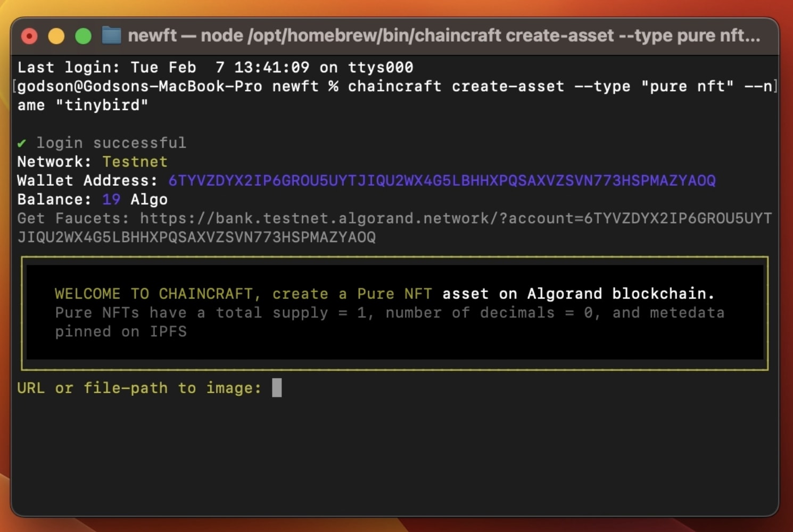Click the terminal window title text
The width and height of the screenshot is (793, 532).
tap(444, 36)
